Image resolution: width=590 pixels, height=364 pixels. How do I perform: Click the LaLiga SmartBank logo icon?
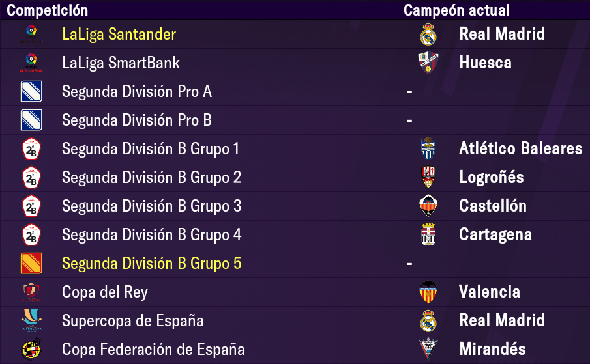click(31, 63)
